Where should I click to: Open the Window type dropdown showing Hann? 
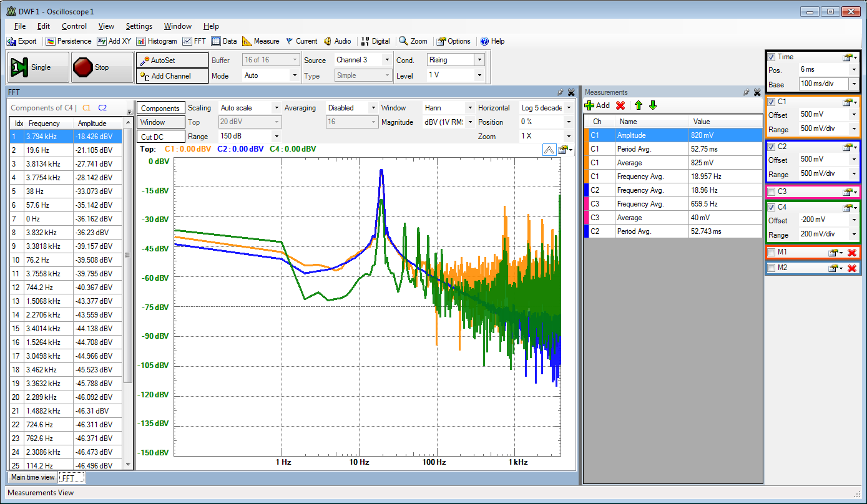(x=469, y=108)
